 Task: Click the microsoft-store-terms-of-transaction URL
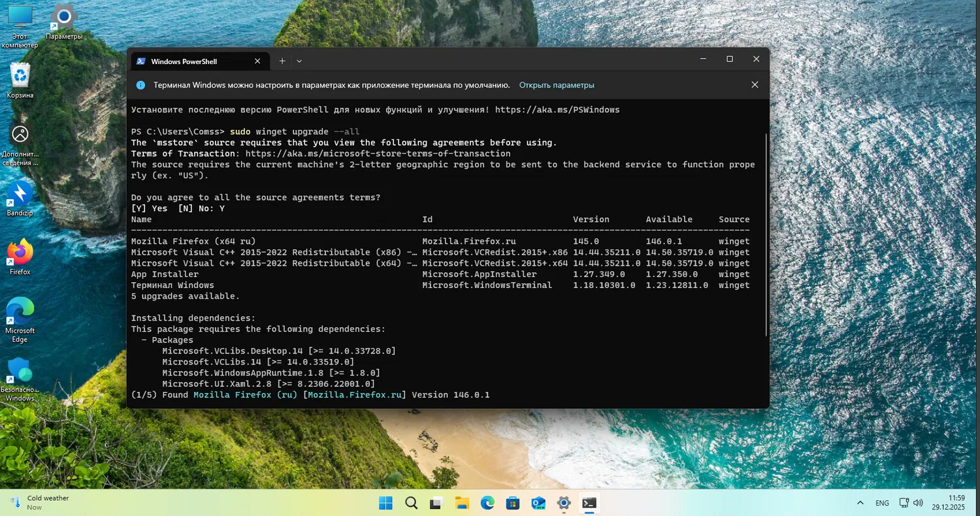(x=378, y=153)
